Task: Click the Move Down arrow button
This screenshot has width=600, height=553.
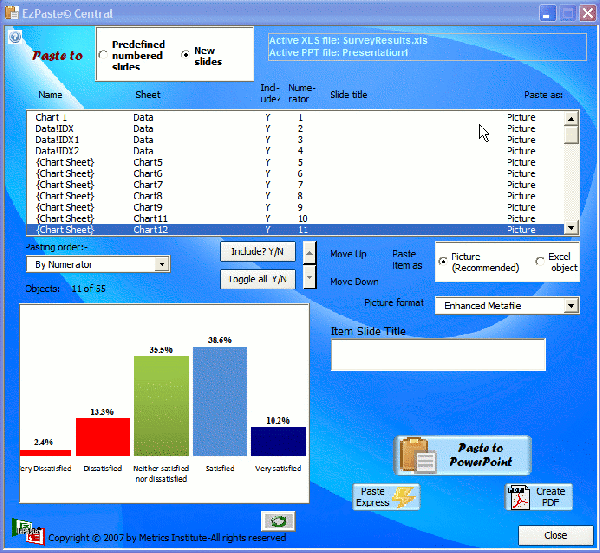Action: coord(310,277)
